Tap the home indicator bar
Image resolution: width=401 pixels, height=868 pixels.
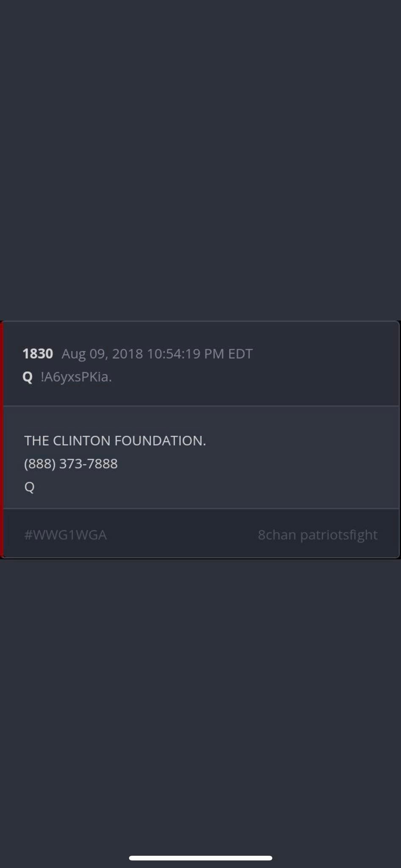(200, 858)
